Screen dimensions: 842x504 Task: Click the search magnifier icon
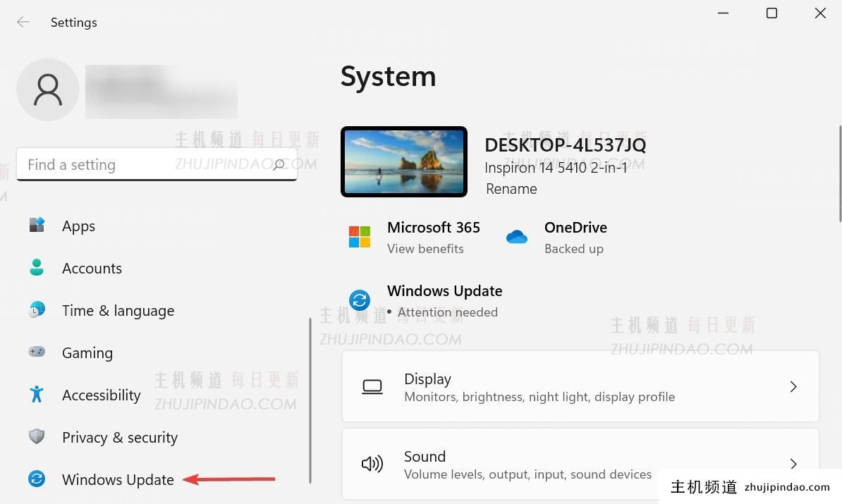click(279, 164)
